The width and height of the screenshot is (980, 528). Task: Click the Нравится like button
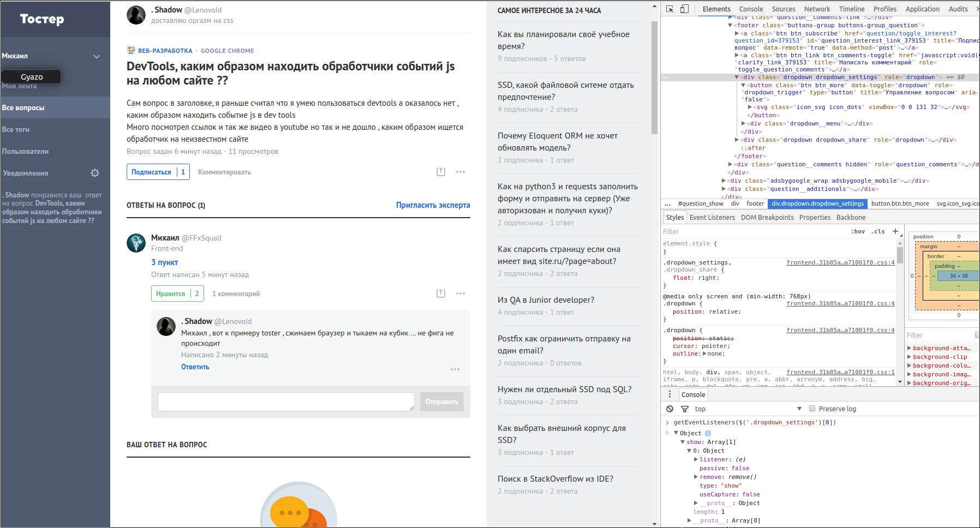point(177,293)
